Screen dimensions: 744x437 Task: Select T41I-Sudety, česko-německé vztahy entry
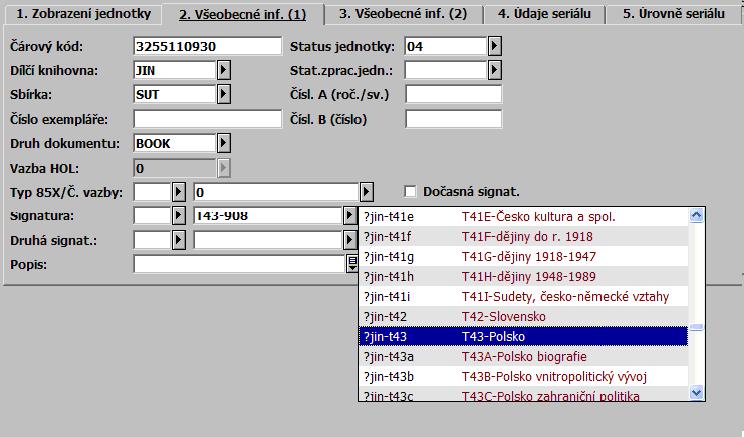point(523,297)
